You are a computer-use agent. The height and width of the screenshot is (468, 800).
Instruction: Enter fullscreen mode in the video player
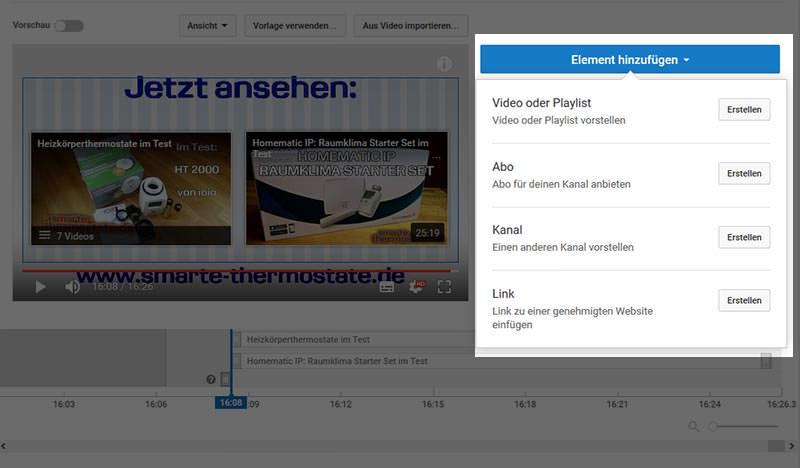click(x=445, y=287)
